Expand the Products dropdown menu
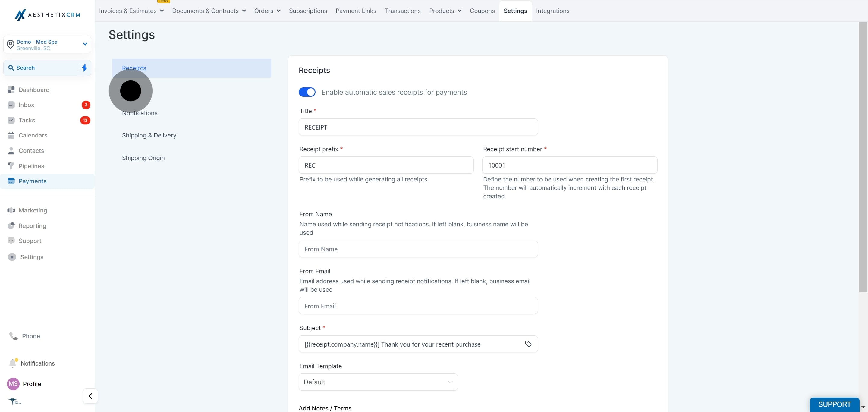Screen dimensions: 868x412 pos(445,11)
